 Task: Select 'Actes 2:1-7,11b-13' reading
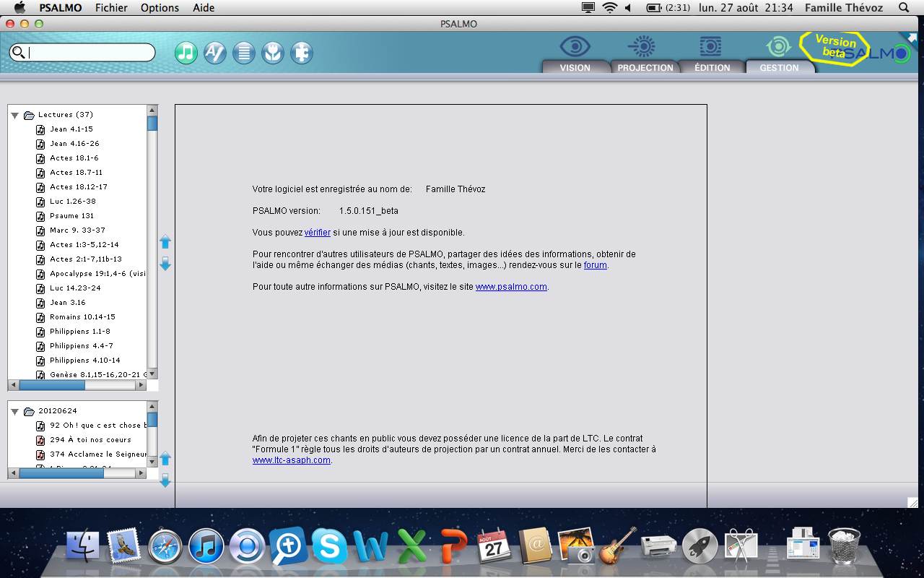86,259
